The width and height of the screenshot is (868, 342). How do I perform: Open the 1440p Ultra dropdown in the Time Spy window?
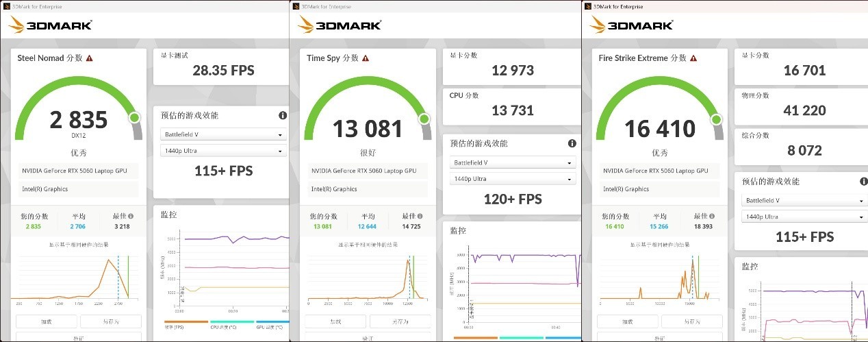point(513,179)
